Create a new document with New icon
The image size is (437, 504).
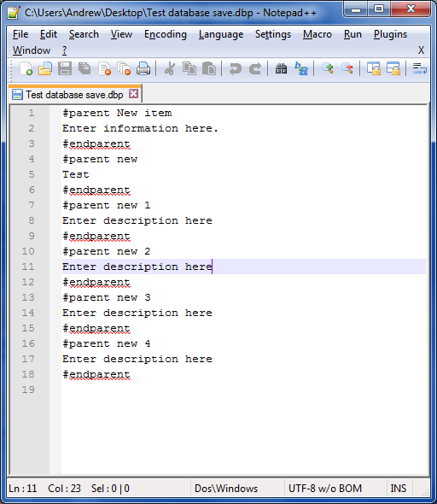pyautogui.click(x=26, y=68)
